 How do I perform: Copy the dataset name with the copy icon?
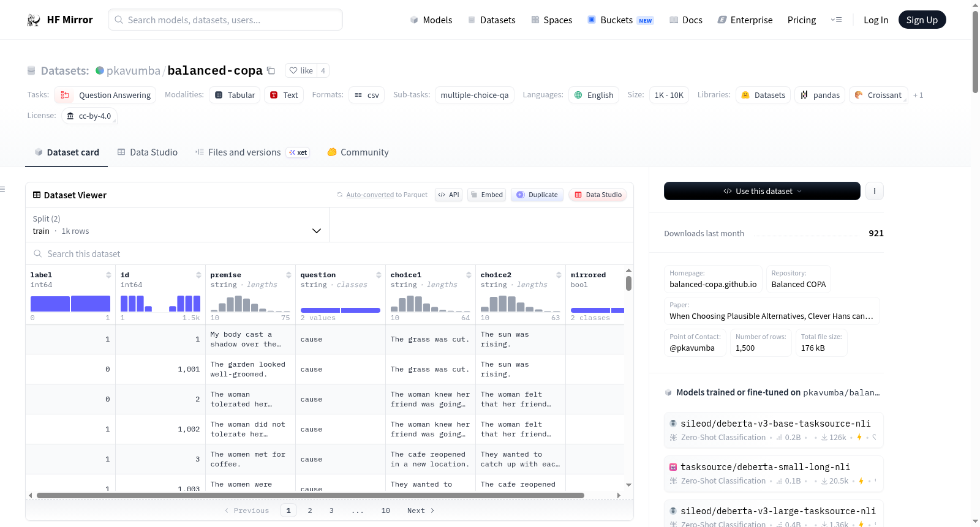271,70
